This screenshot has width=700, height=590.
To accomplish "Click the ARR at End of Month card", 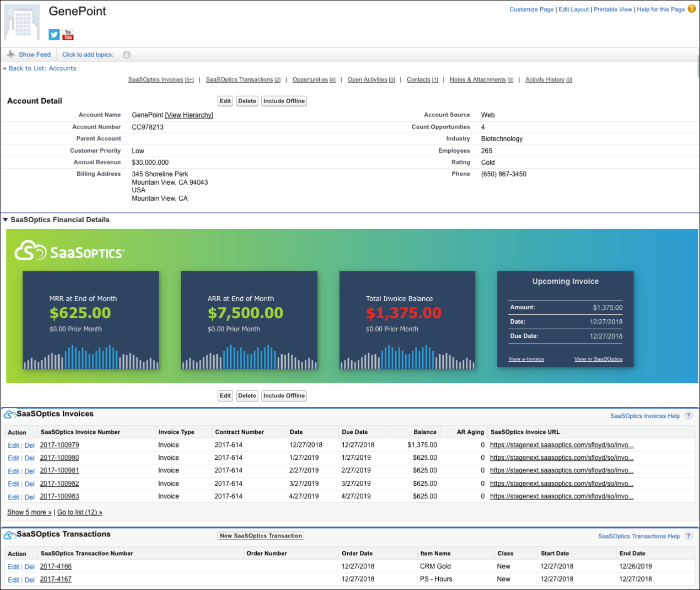I will point(249,320).
